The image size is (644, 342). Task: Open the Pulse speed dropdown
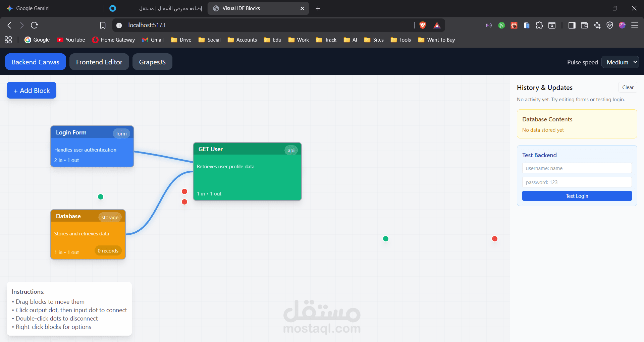click(x=620, y=62)
